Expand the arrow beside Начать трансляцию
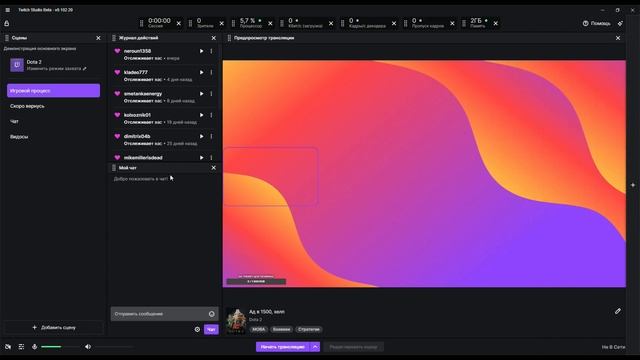The height and width of the screenshot is (360, 640). 315,347
